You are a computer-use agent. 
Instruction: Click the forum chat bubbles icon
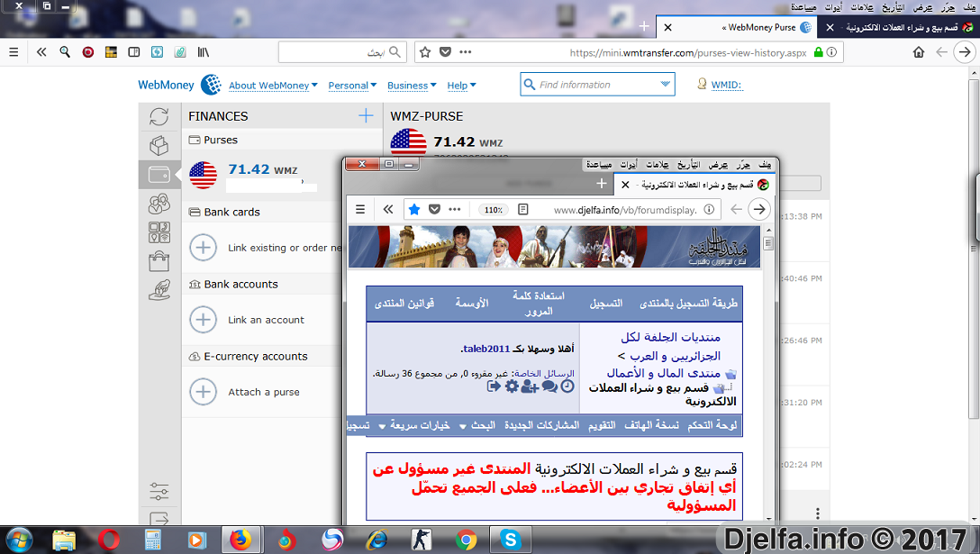(549, 386)
